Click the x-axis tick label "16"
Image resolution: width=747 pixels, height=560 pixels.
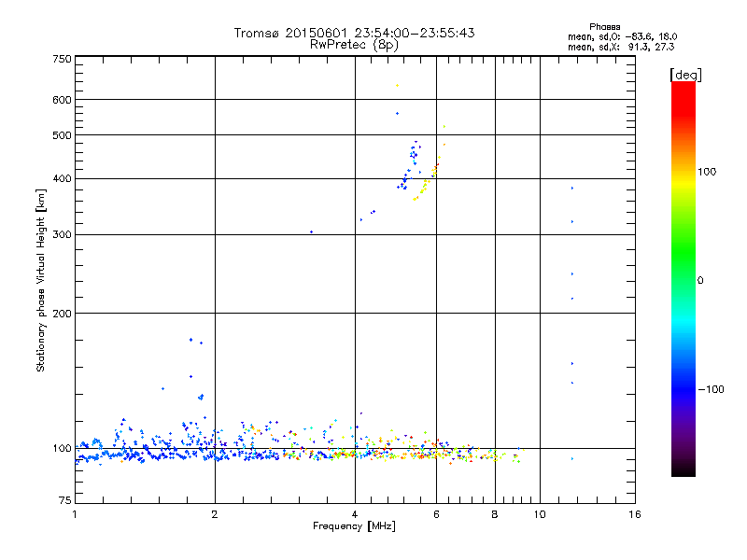coord(633,515)
